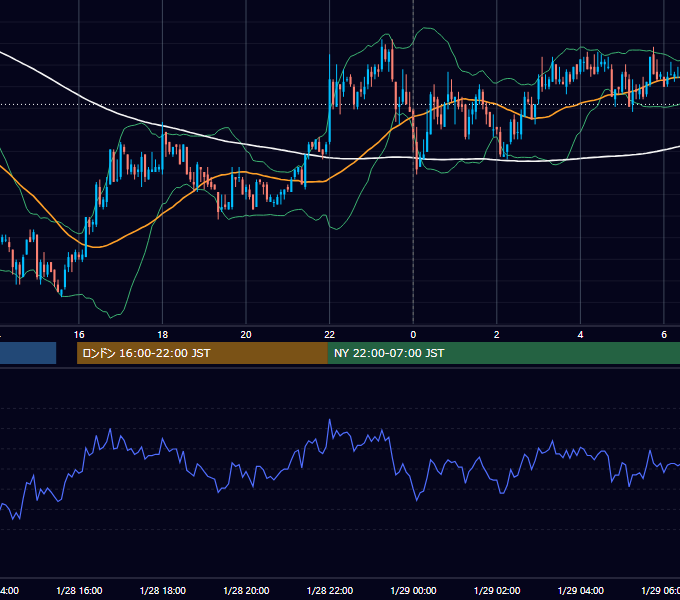
Task: Click the upper axis hour label 18
Action: 162,335
